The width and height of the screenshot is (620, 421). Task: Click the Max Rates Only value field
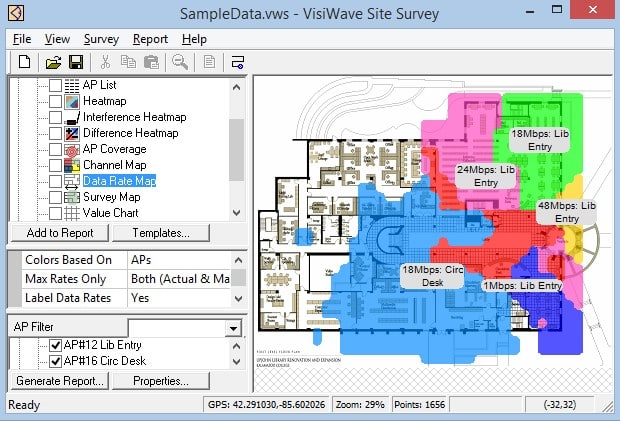179,279
